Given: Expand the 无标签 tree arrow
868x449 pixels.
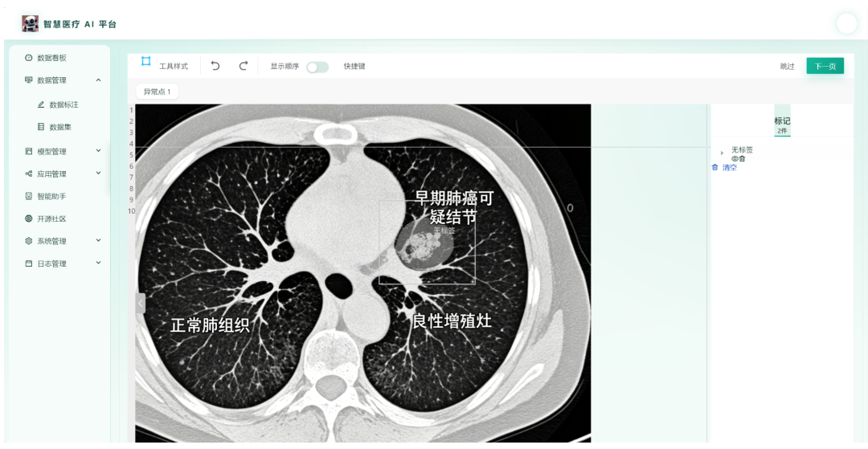Looking at the screenshot, I should click(722, 153).
